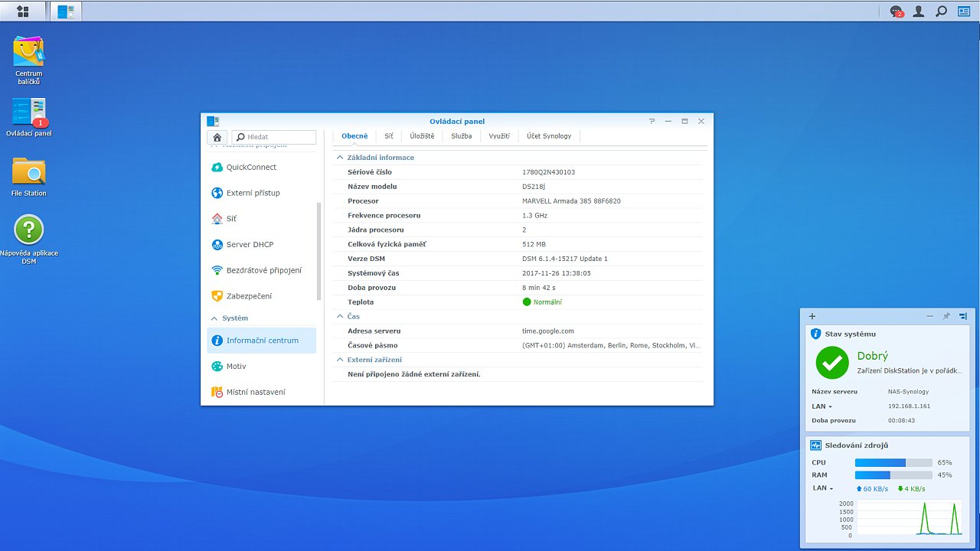Select serial number 1780Q2N430103
Screen dimensions: 980x551
pyautogui.click(x=548, y=172)
